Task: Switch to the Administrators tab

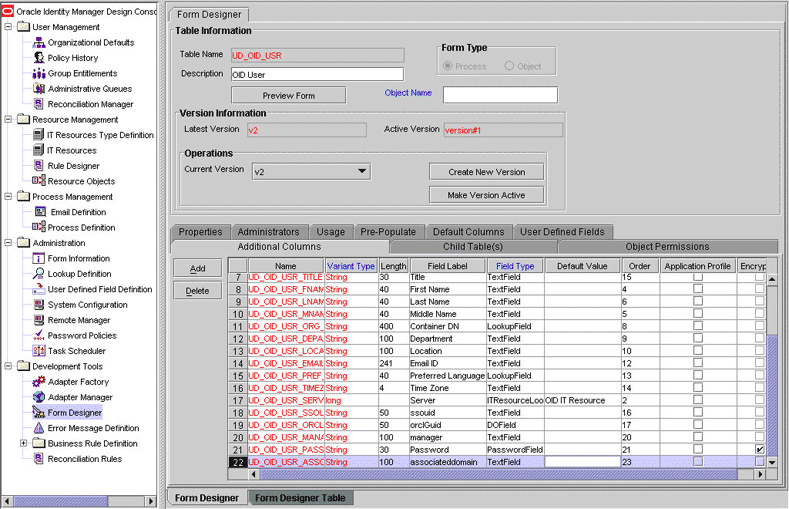Action: tap(268, 232)
